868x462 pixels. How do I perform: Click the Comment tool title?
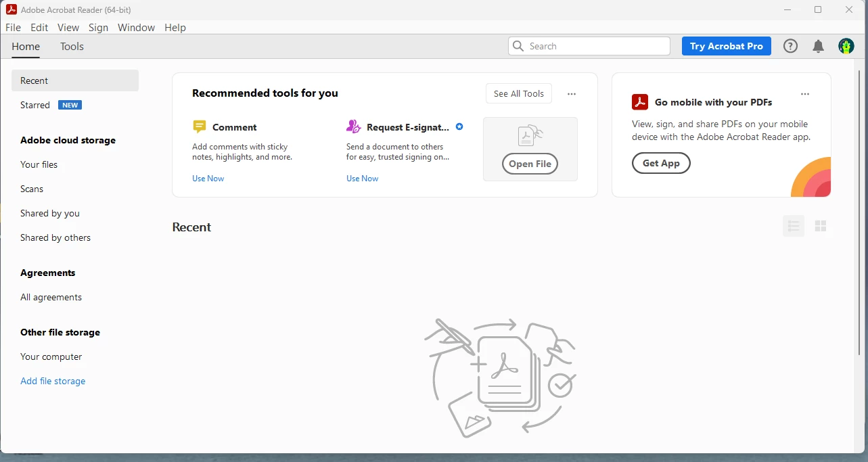click(235, 127)
